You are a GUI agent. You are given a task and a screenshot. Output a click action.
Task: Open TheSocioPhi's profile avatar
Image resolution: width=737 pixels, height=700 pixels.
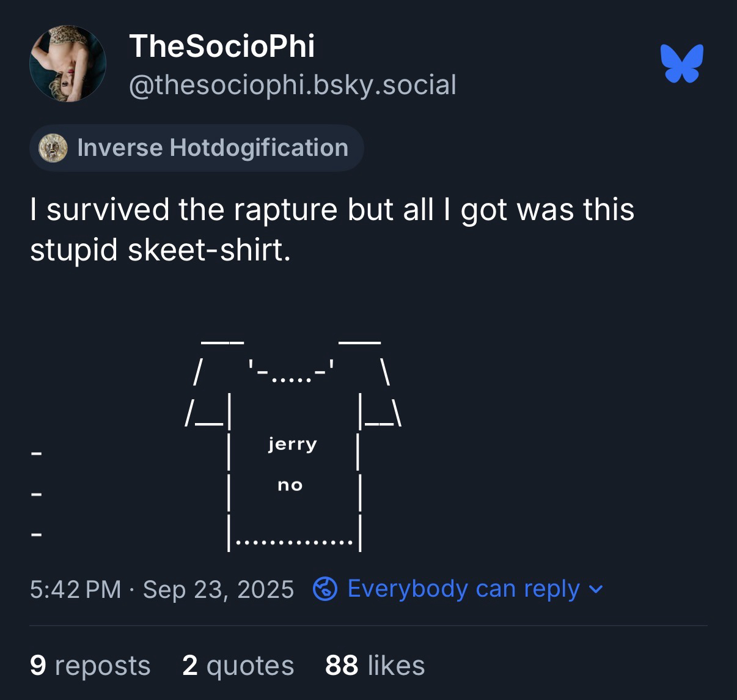coord(68,64)
